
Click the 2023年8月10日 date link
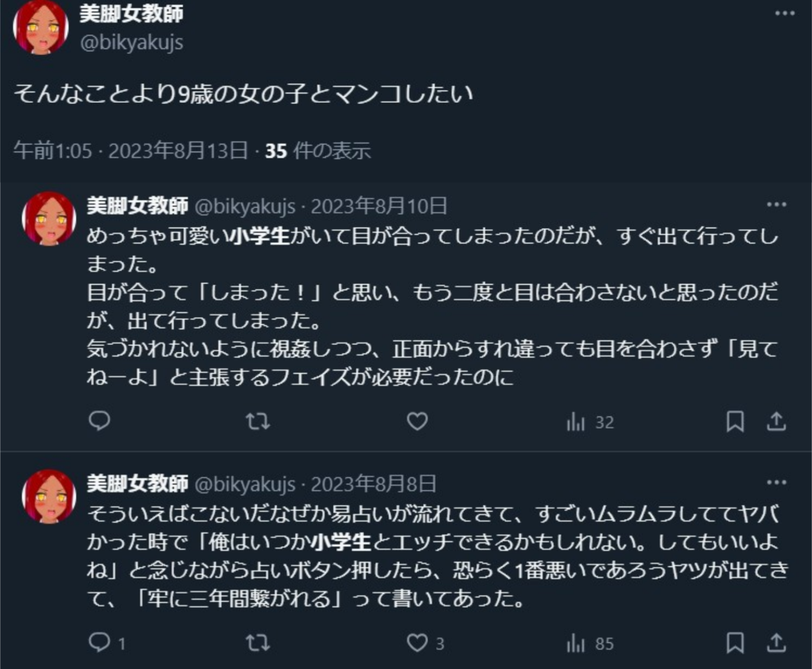(379, 206)
